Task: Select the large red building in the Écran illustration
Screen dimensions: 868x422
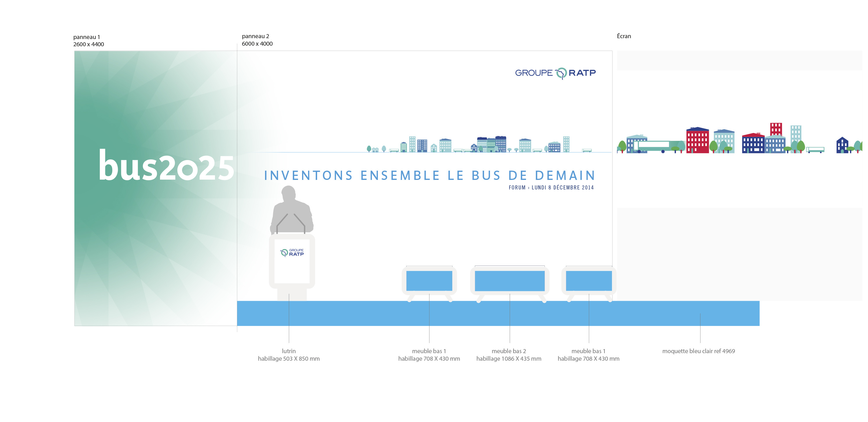Action: point(698,140)
